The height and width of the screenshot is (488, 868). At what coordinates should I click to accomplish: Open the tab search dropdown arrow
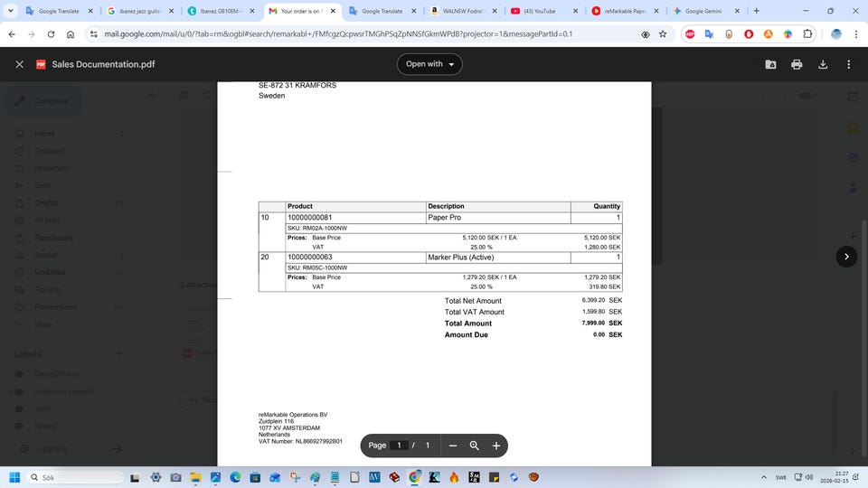10,11
